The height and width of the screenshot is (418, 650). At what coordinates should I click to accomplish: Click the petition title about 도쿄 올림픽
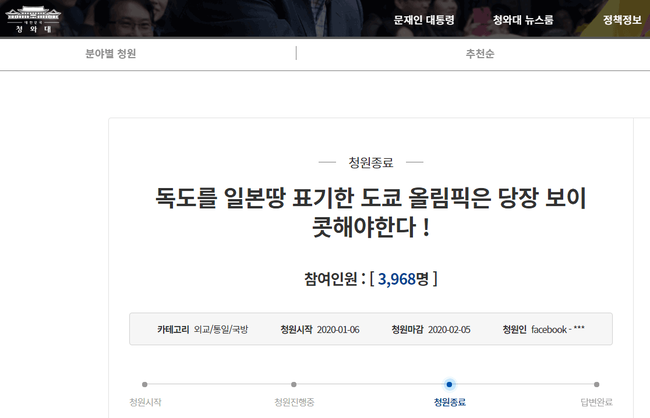pos(371,212)
